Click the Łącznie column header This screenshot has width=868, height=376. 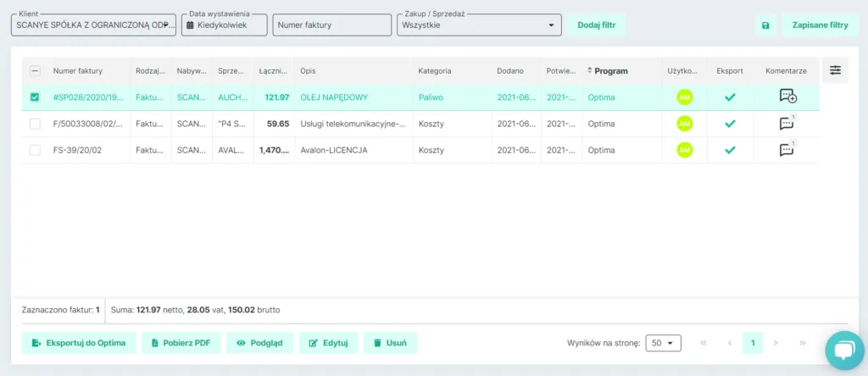(274, 71)
